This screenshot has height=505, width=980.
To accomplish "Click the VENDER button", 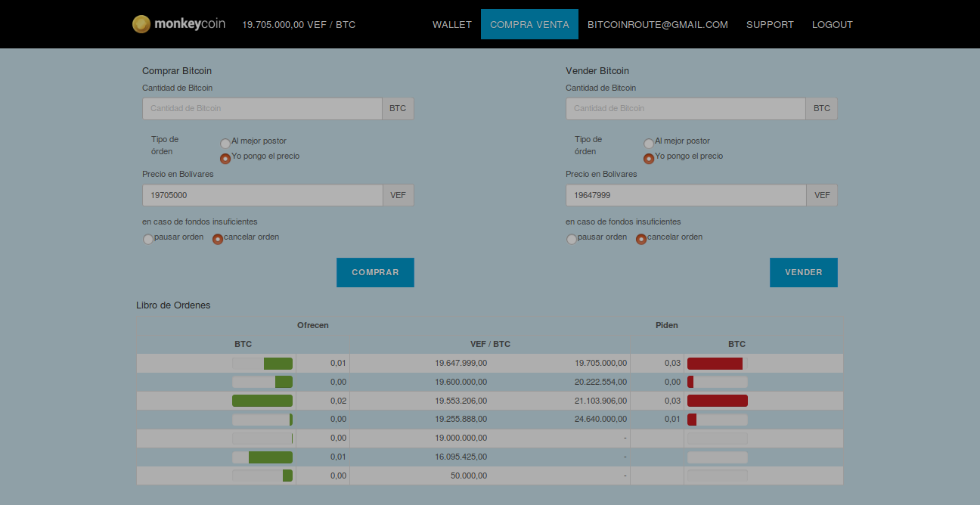I will [804, 272].
